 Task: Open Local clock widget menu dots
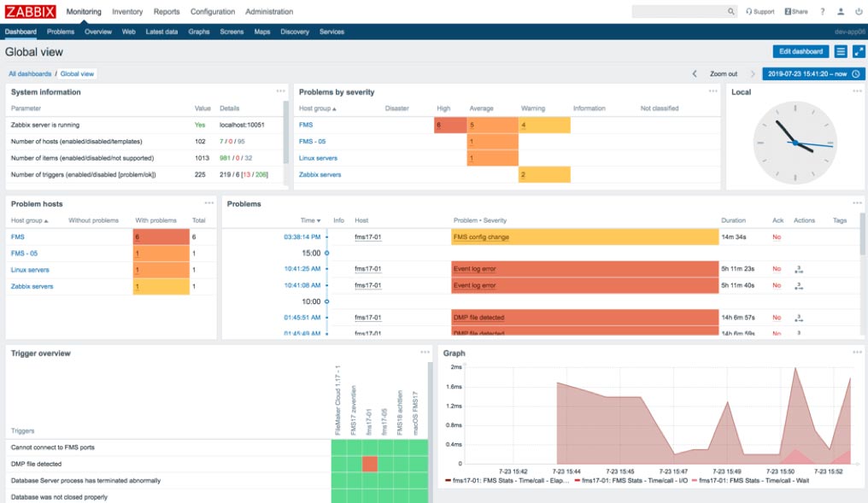[857, 91]
